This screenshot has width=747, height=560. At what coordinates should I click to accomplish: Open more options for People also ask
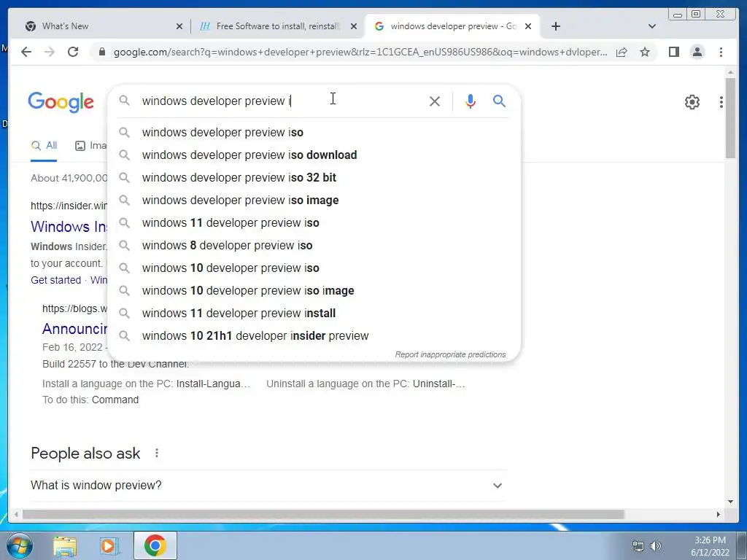[157, 453]
